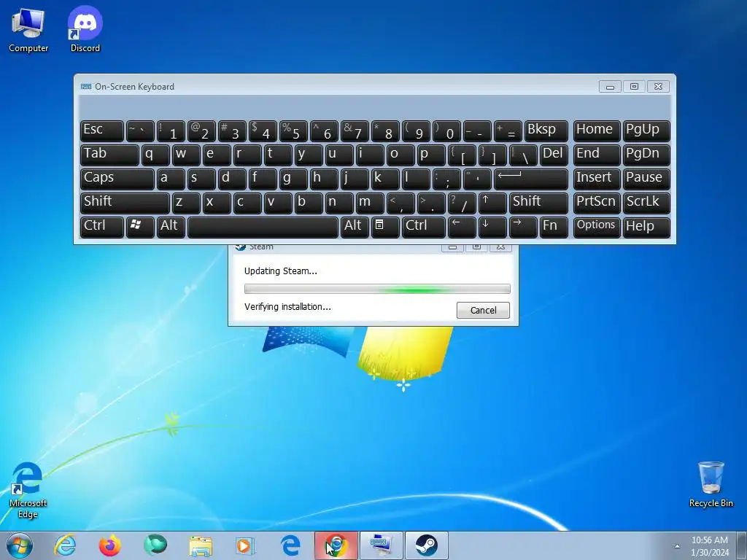This screenshot has width=747, height=560.
Task: Click the g key
Action: pos(293,179)
